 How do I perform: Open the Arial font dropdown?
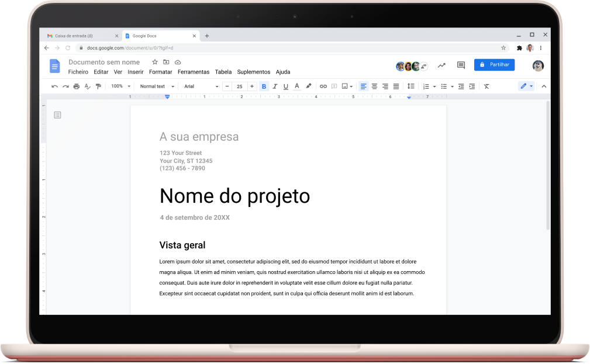click(x=201, y=86)
